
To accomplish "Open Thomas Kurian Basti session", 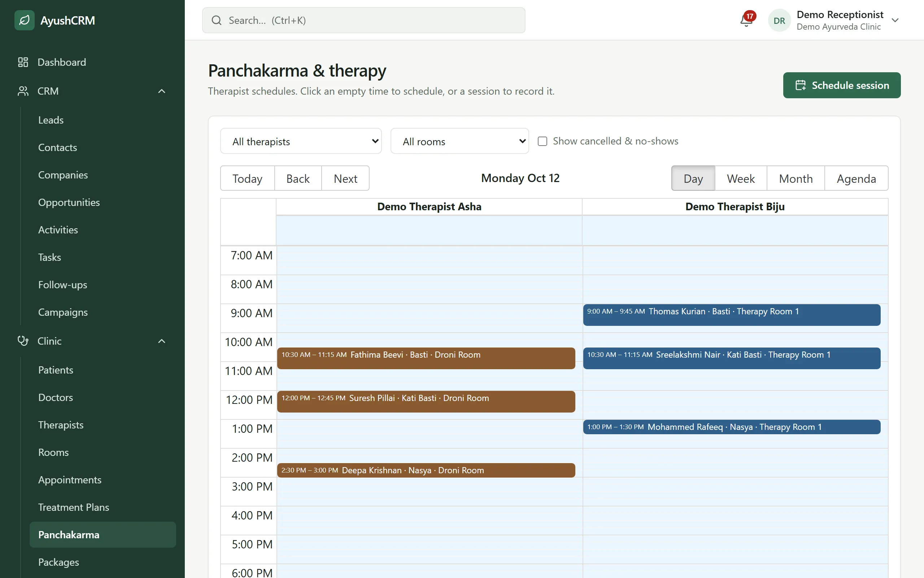I will click(x=732, y=315).
